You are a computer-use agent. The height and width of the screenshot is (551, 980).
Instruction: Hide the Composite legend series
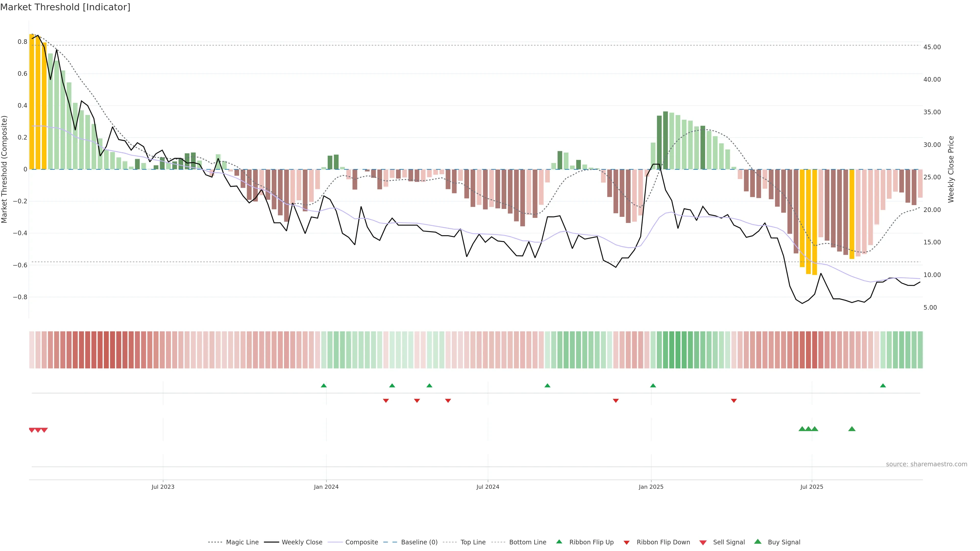point(361,542)
